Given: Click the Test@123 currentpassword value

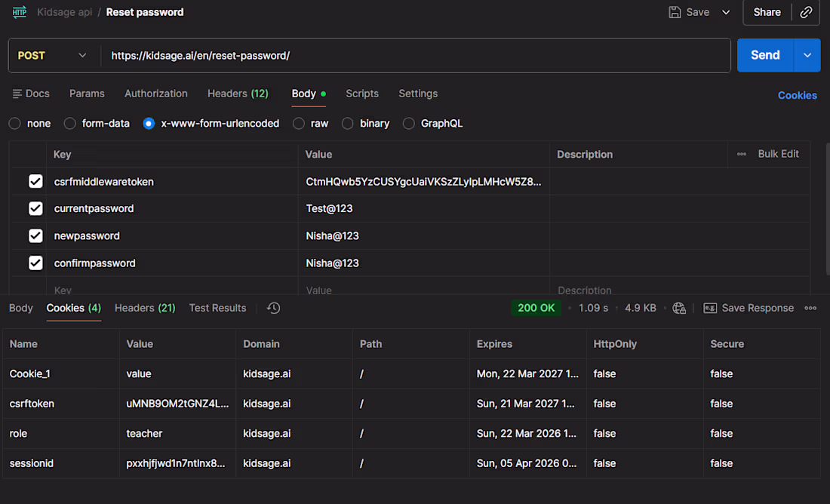Looking at the screenshot, I should 329,208.
